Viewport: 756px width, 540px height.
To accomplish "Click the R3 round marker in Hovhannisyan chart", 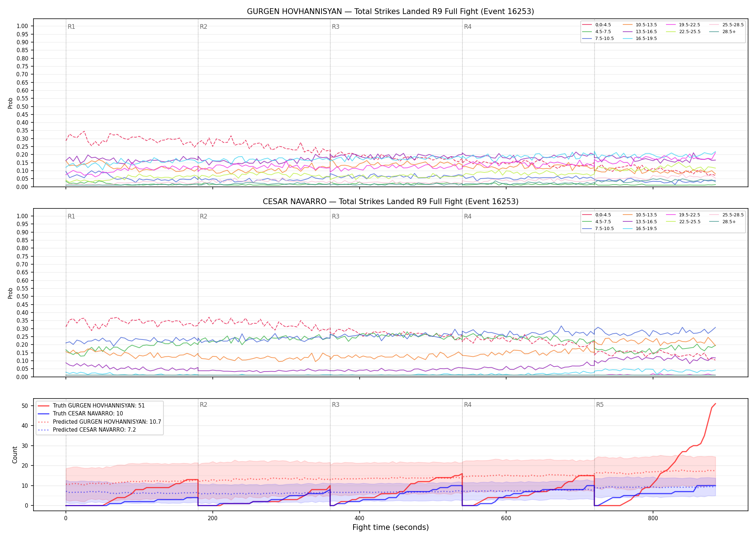I will [336, 27].
